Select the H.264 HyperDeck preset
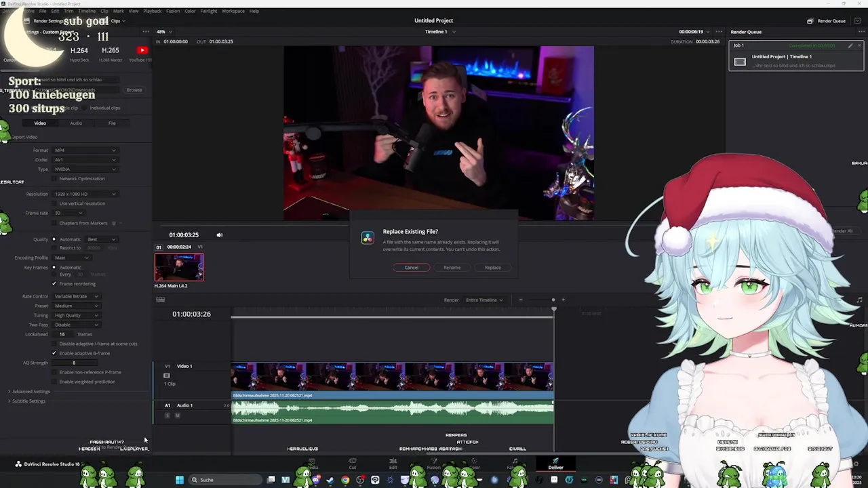This screenshot has width=868, height=488. (x=79, y=54)
